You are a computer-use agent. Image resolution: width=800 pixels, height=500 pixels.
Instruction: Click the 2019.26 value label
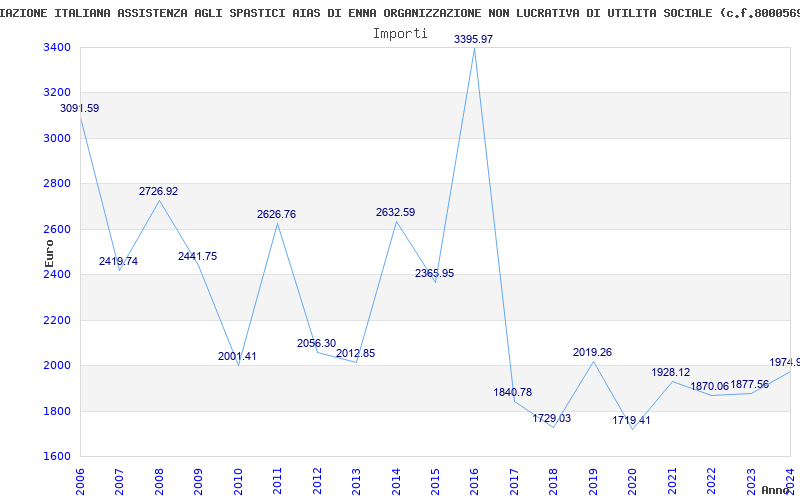pos(592,352)
